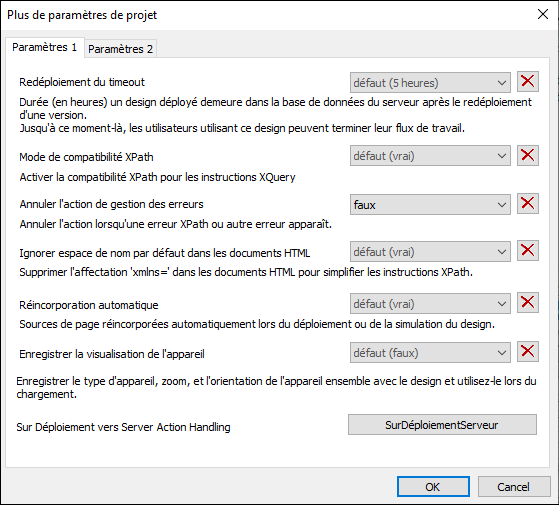Click the SurDéploiementServeur button
This screenshot has width=559, height=505.
(x=442, y=425)
